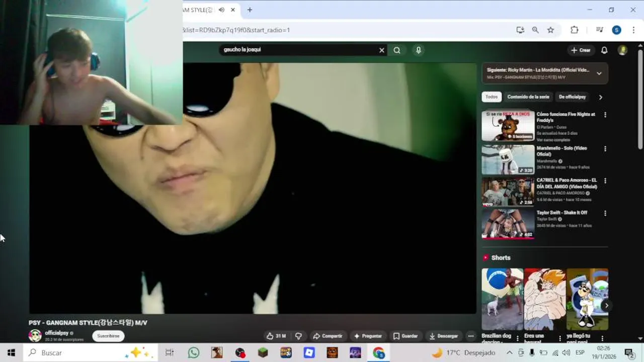Click the Compartir share button
644x362 pixels.
pyautogui.click(x=327, y=336)
